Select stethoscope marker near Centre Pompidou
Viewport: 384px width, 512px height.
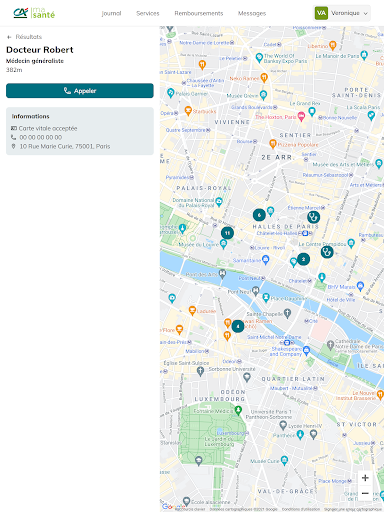327,252
